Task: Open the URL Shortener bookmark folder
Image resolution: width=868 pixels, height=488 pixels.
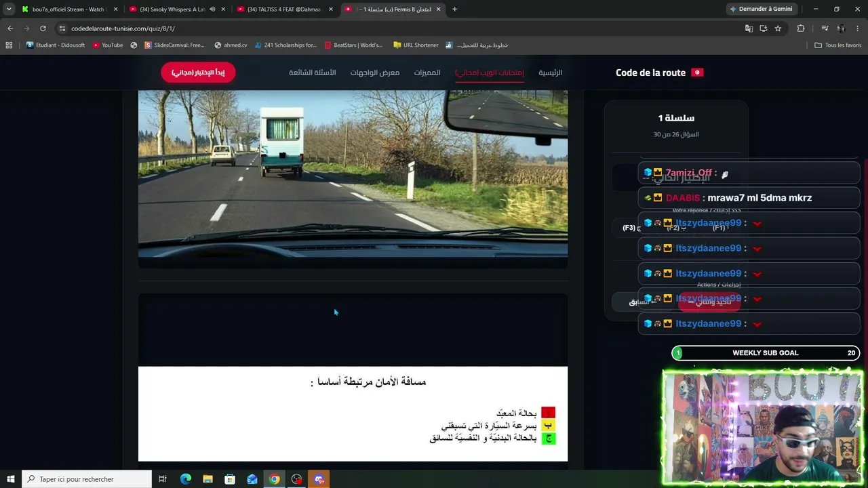Action: click(416, 45)
